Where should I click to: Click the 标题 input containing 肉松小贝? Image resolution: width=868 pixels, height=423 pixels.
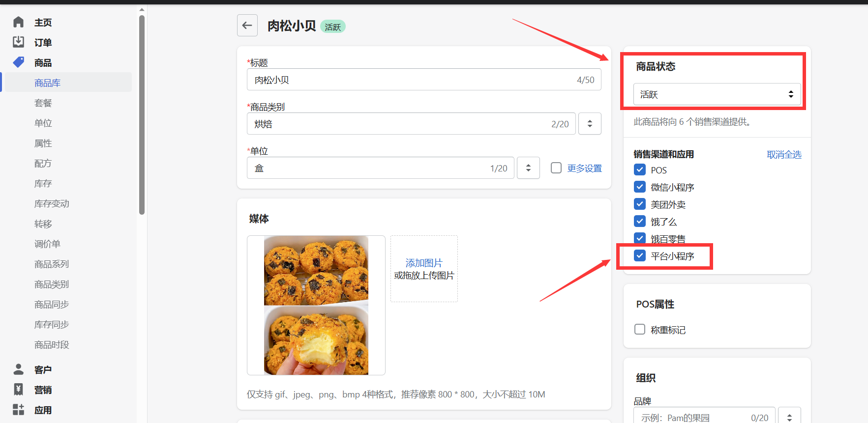pos(424,80)
